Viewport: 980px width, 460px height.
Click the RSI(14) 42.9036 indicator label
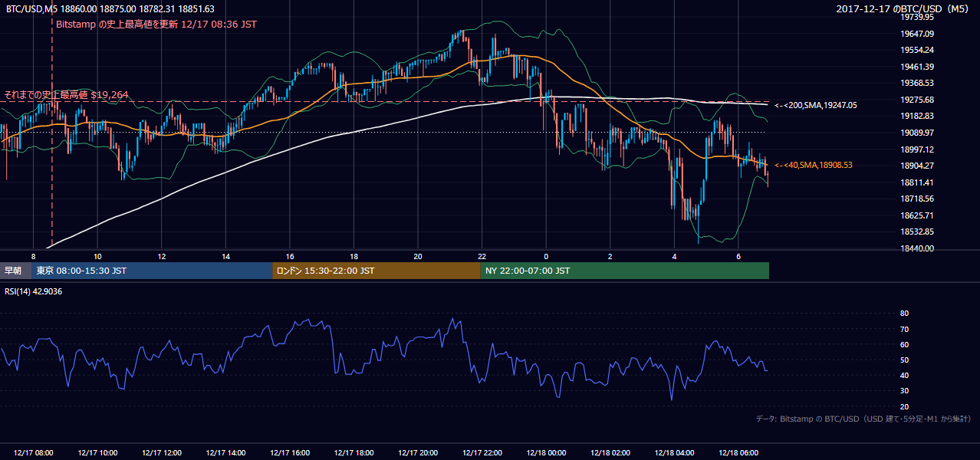(x=34, y=291)
